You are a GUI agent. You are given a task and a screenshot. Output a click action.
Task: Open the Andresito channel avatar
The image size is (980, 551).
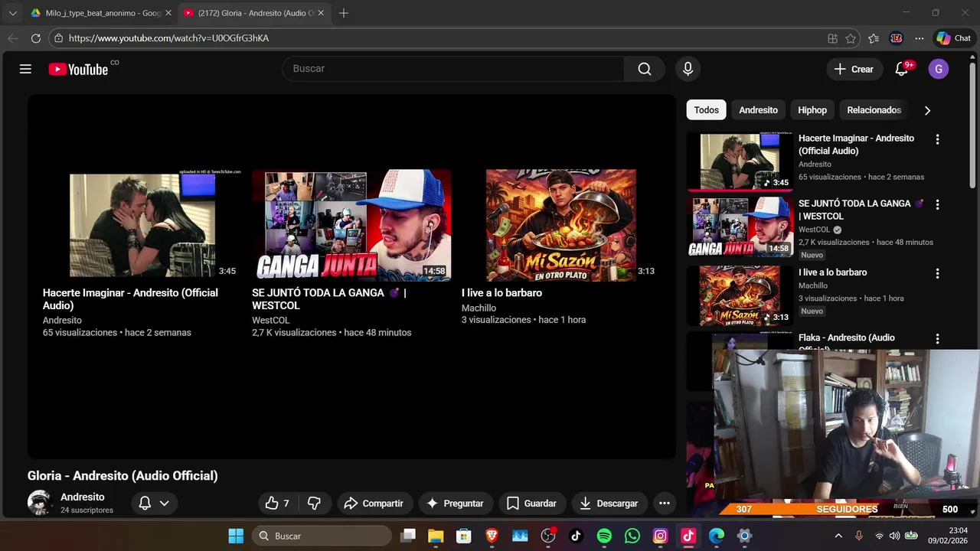click(x=40, y=503)
